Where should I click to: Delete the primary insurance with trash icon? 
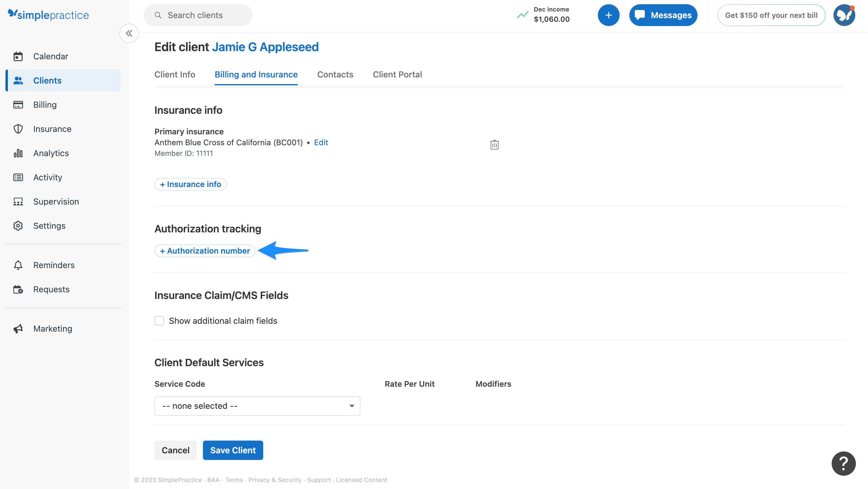[494, 144]
